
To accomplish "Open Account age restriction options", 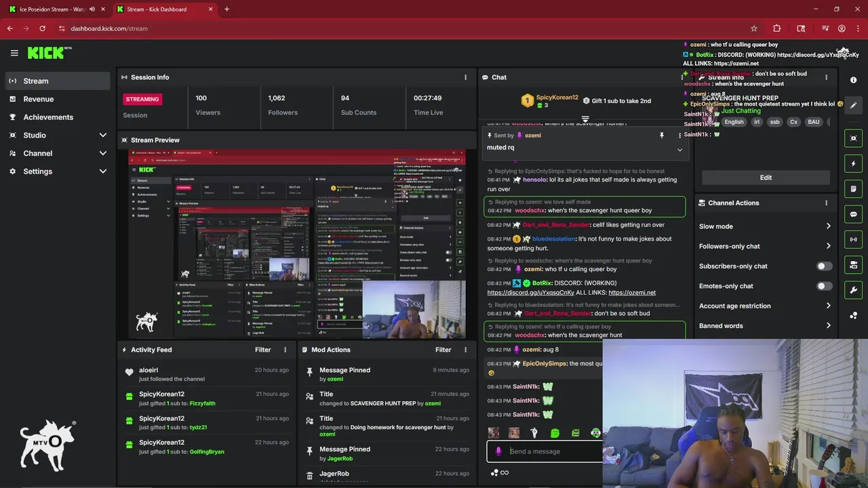I will [765, 306].
